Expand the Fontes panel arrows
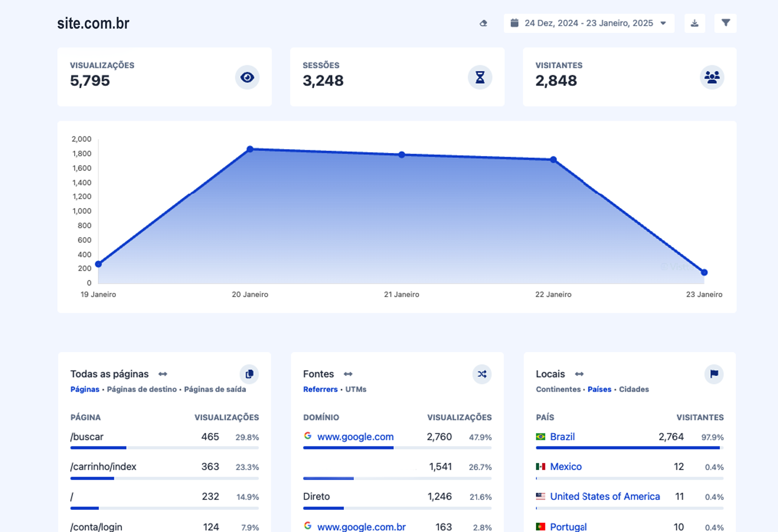The height and width of the screenshot is (532, 778). pyautogui.click(x=348, y=374)
